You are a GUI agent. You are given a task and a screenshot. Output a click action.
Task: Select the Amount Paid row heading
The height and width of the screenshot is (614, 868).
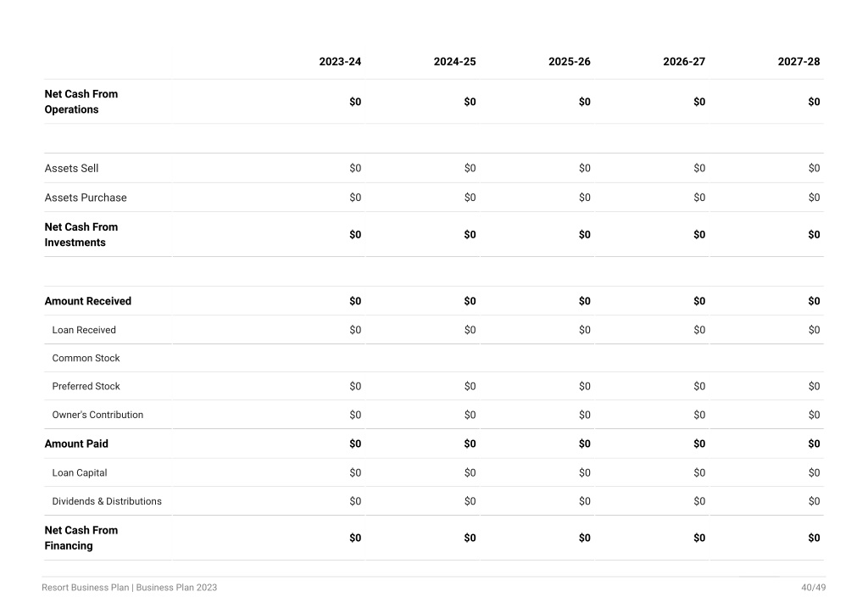pos(76,444)
